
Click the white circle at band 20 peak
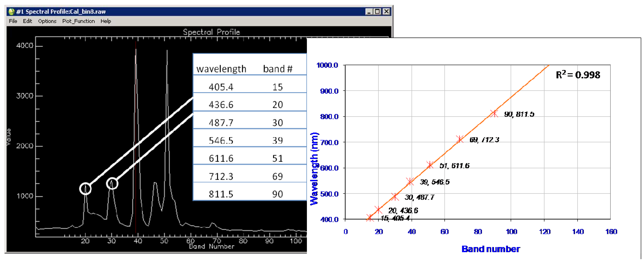point(85,188)
